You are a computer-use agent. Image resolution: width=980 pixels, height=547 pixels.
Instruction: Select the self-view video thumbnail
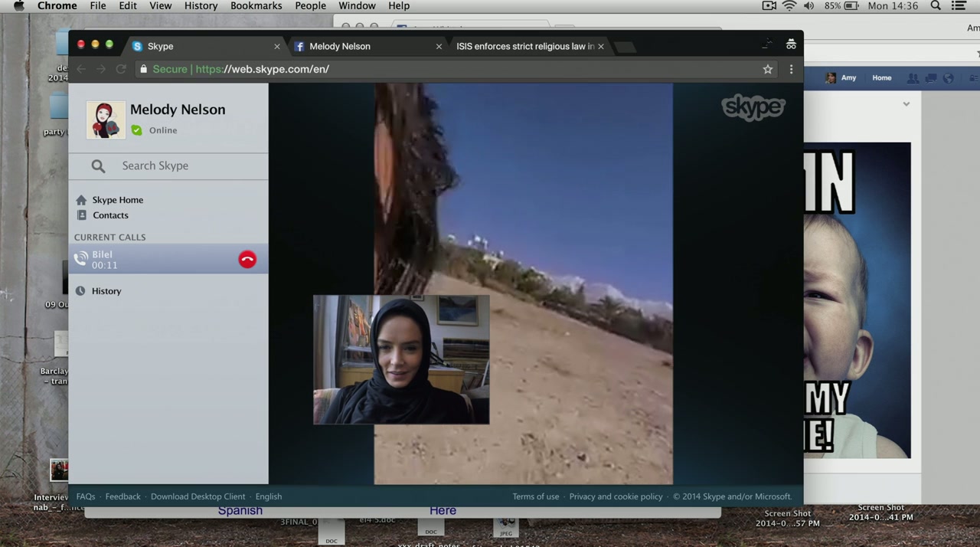(401, 360)
